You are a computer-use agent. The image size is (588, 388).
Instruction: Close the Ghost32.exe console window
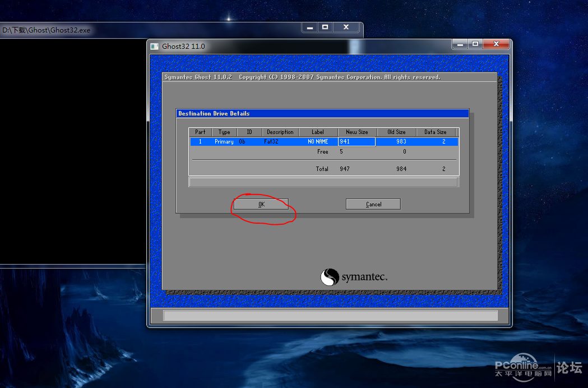point(346,27)
